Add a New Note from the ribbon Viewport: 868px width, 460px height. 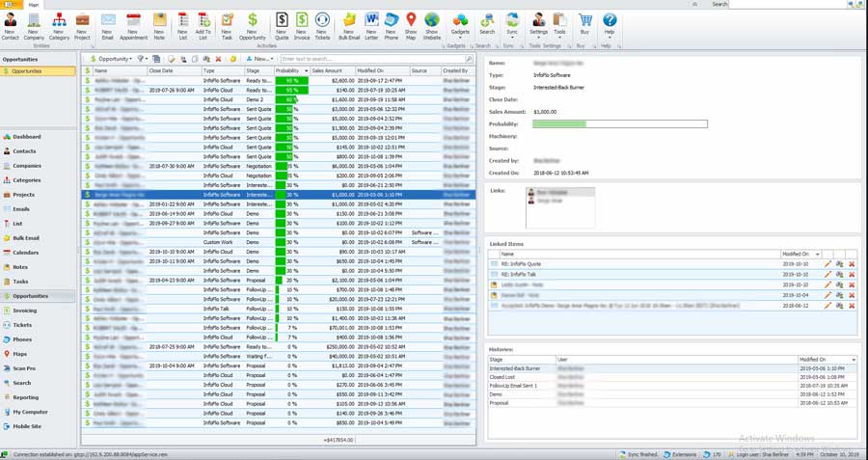click(159, 26)
